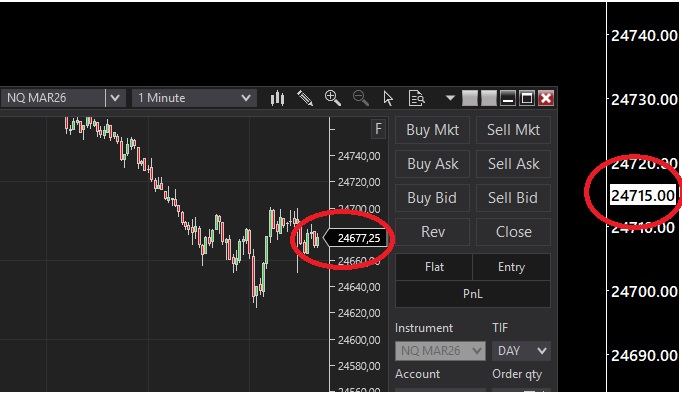Viewport: 682px width, 397px height.
Task: Click the Rev position button
Action: click(x=432, y=232)
